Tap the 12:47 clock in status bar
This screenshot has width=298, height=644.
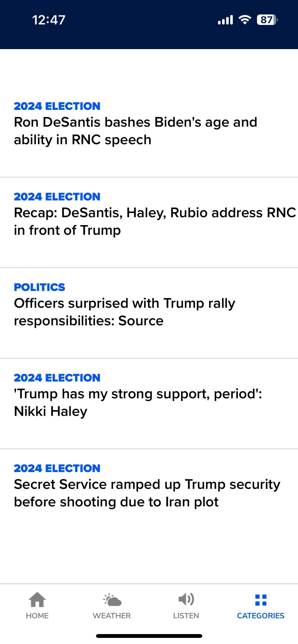pyautogui.click(x=49, y=20)
